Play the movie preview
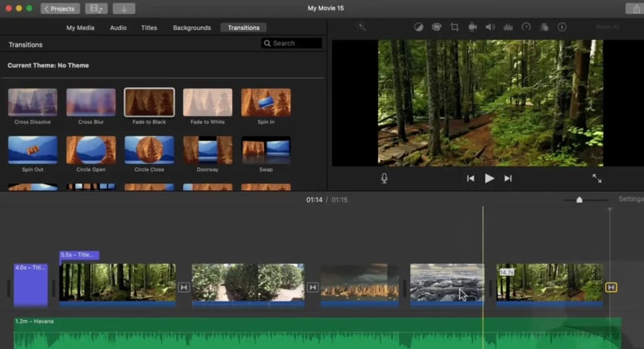The height and width of the screenshot is (349, 644). [x=489, y=178]
